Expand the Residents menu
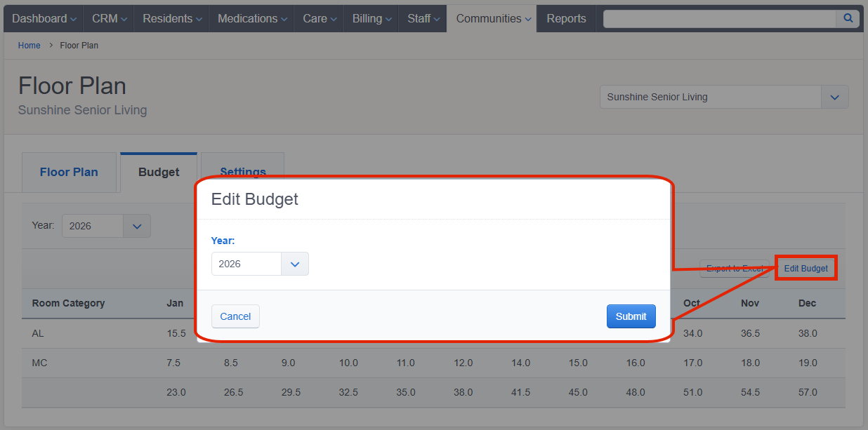This screenshot has height=430, width=868. (x=171, y=19)
